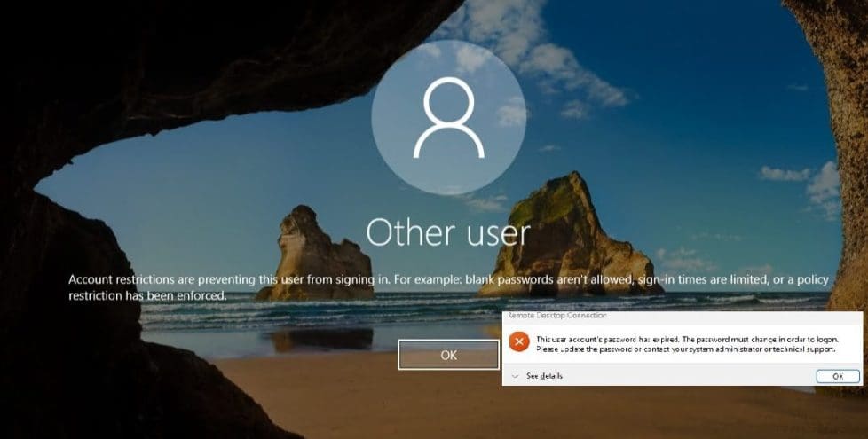Click "Please update the password" text line
The height and width of the screenshot is (439, 868).
click(x=686, y=349)
